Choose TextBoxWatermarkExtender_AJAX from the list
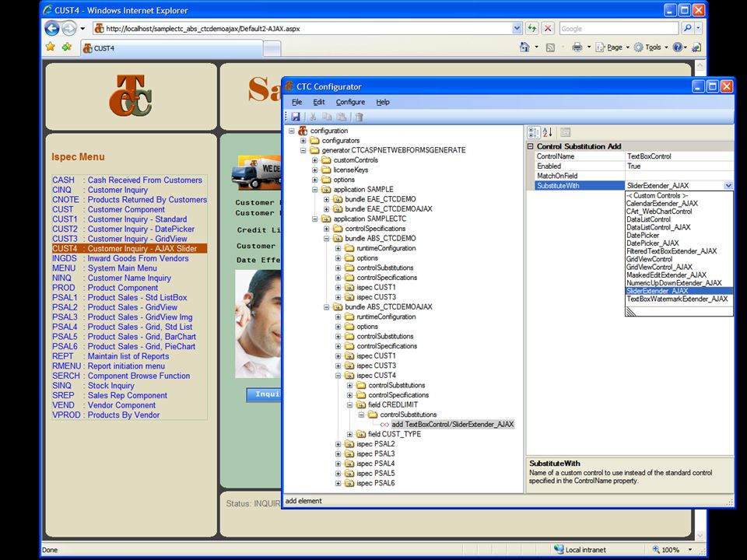This screenshot has width=747, height=560. tap(677, 299)
